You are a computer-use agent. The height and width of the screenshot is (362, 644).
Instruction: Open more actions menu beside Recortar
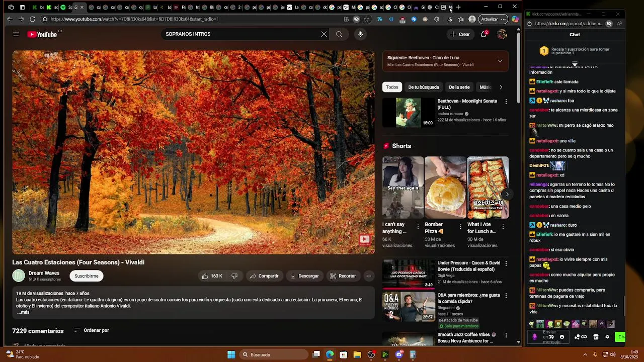[x=369, y=276]
